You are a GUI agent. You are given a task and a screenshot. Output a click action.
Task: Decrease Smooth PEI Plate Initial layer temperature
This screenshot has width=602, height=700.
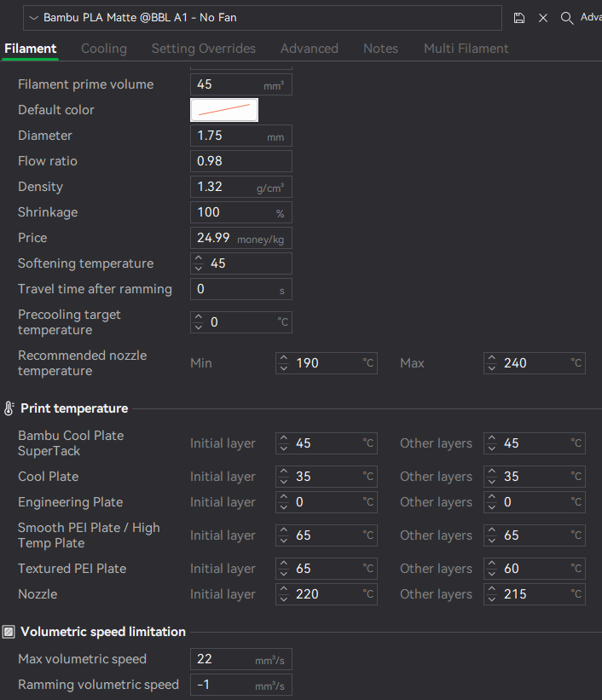pyautogui.click(x=284, y=541)
